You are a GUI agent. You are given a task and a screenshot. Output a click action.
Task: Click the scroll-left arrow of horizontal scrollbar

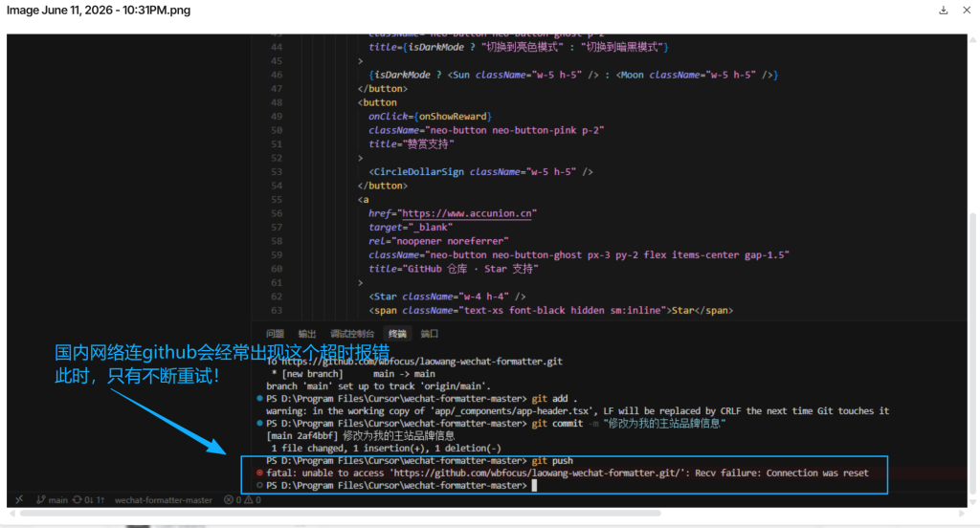(11, 513)
